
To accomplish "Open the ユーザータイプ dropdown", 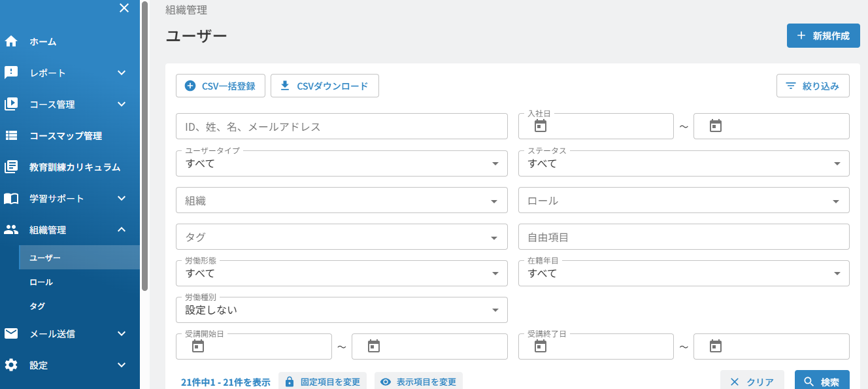I will click(x=342, y=163).
